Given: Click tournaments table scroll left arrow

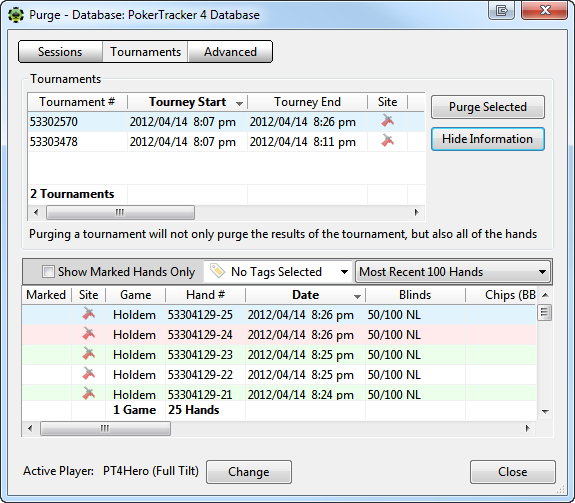Looking at the screenshot, I should [x=36, y=212].
